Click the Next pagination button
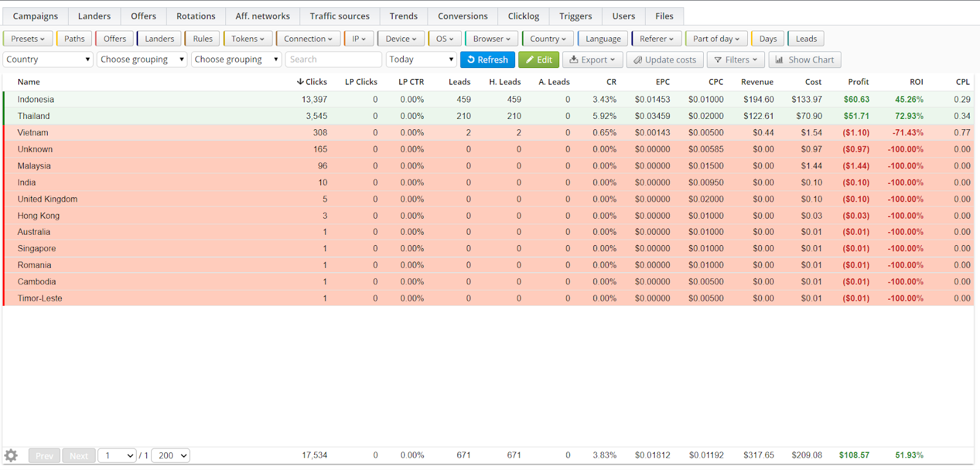Image resolution: width=980 pixels, height=470 pixels. click(78, 455)
